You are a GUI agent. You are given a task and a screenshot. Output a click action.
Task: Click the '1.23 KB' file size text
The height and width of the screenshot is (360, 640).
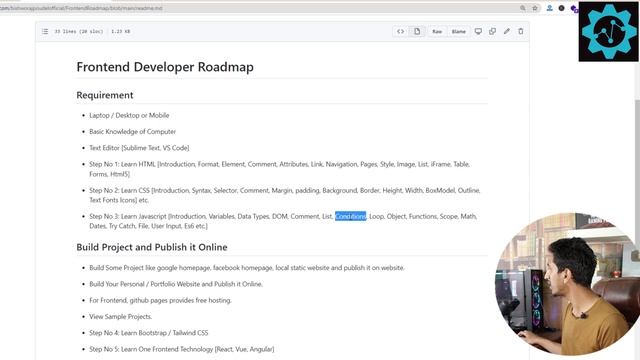click(120, 31)
